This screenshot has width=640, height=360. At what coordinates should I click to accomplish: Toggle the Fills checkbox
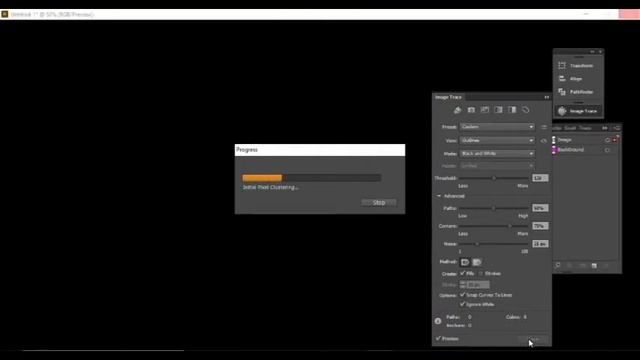(x=462, y=273)
